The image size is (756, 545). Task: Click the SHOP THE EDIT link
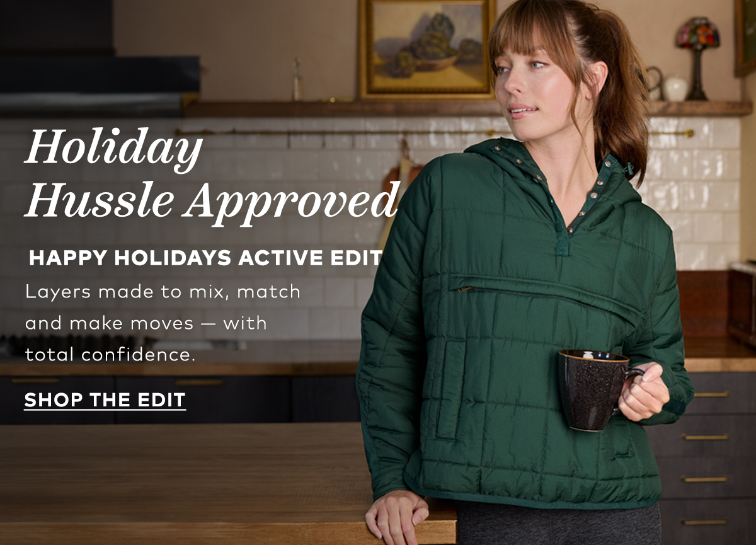click(105, 400)
